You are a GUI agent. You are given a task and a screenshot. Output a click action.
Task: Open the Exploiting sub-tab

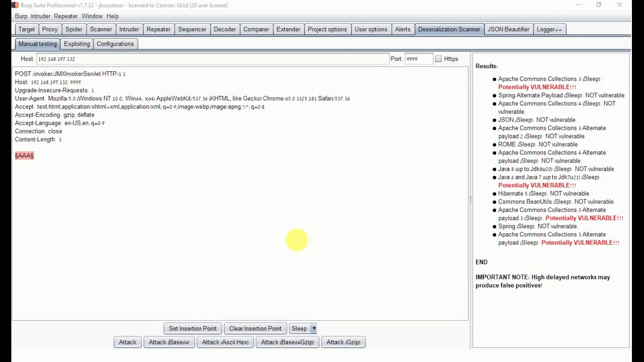coord(77,44)
